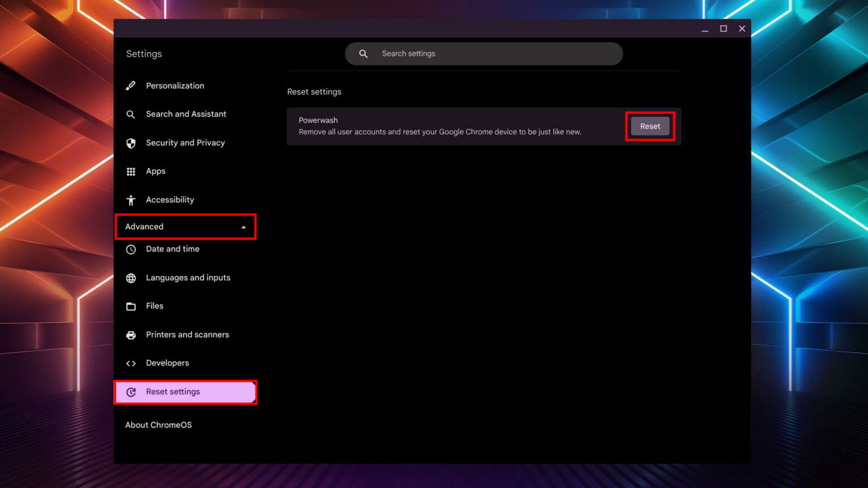
Task: Click the Advanced section chevron arrow
Action: coord(243,226)
